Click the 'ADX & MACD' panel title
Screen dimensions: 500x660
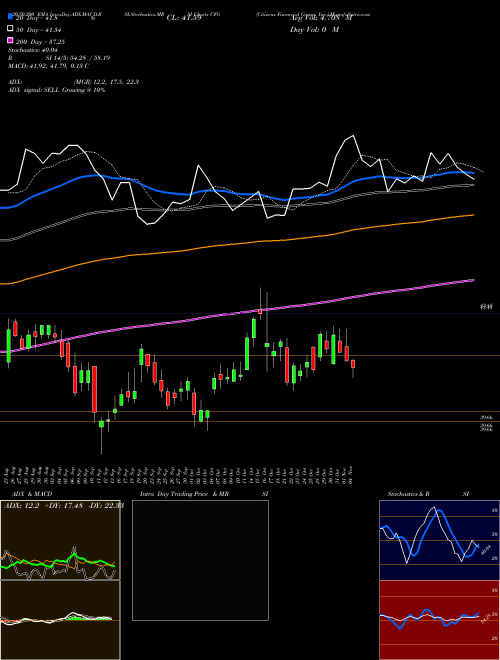click(x=32, y=494)
